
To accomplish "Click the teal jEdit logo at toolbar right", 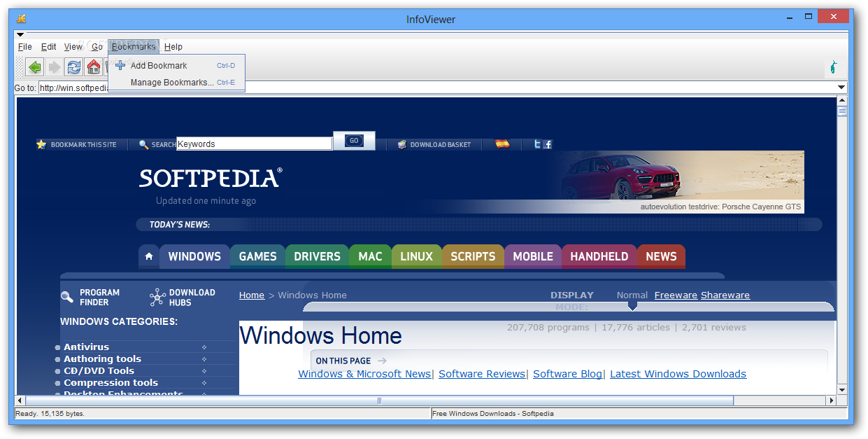I will [833, 67].
